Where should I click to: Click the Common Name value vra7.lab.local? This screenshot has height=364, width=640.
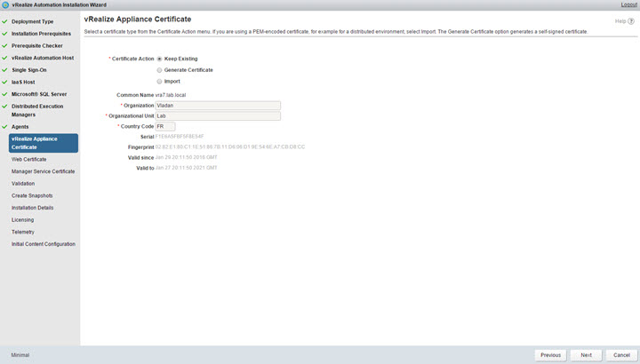(171, 95)
